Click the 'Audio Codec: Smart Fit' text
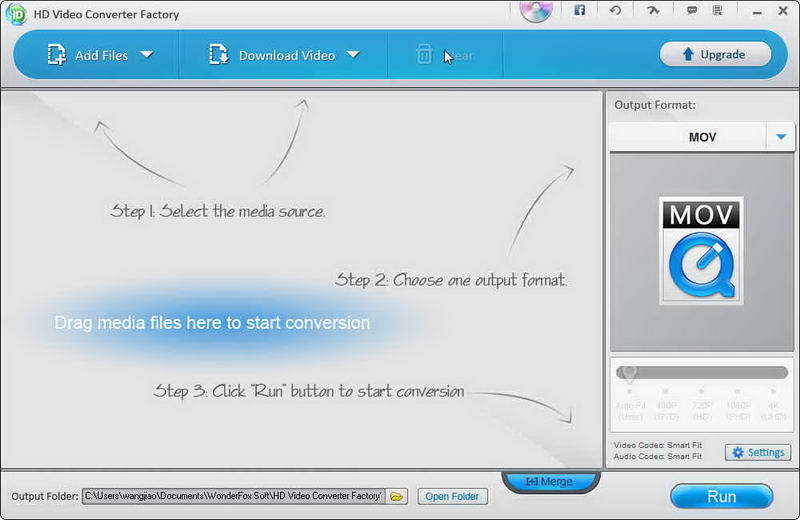 pyautogui.click(x=658, y=456)
